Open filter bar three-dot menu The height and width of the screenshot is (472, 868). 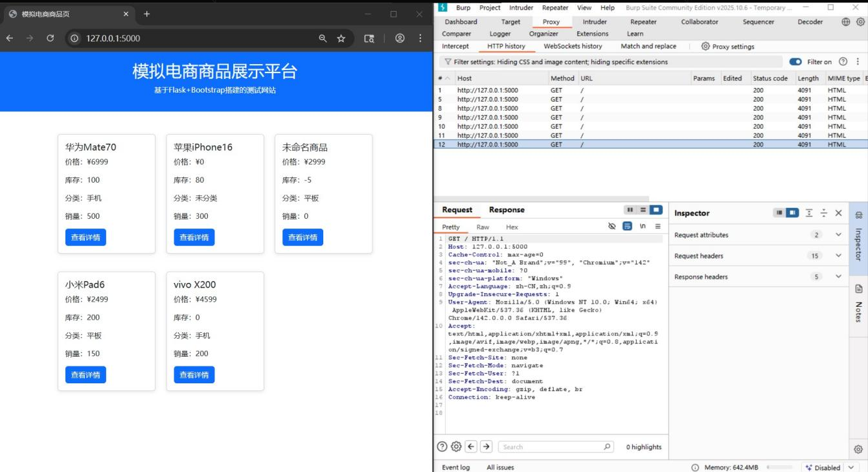click(x=858, y=62)
